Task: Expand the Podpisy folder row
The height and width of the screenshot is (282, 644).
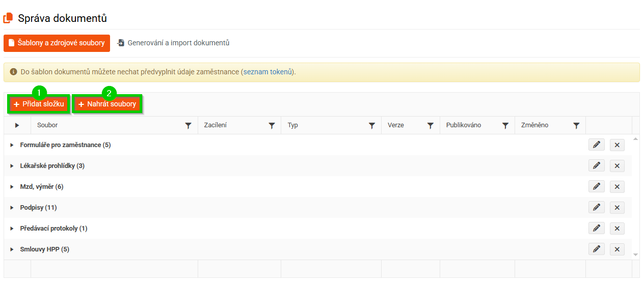Action: pyautogui.click(x=12, y=208)
